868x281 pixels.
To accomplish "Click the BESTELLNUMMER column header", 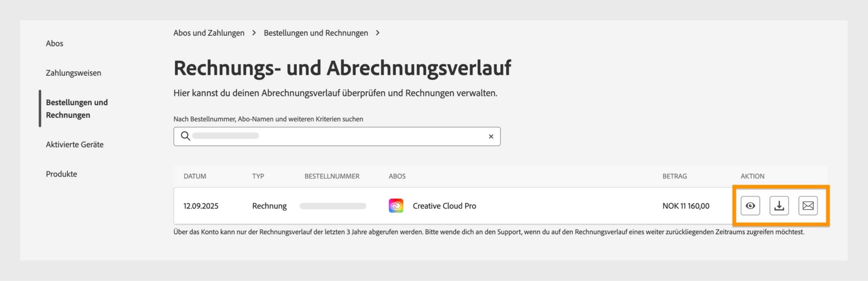I will coord(332,176).
